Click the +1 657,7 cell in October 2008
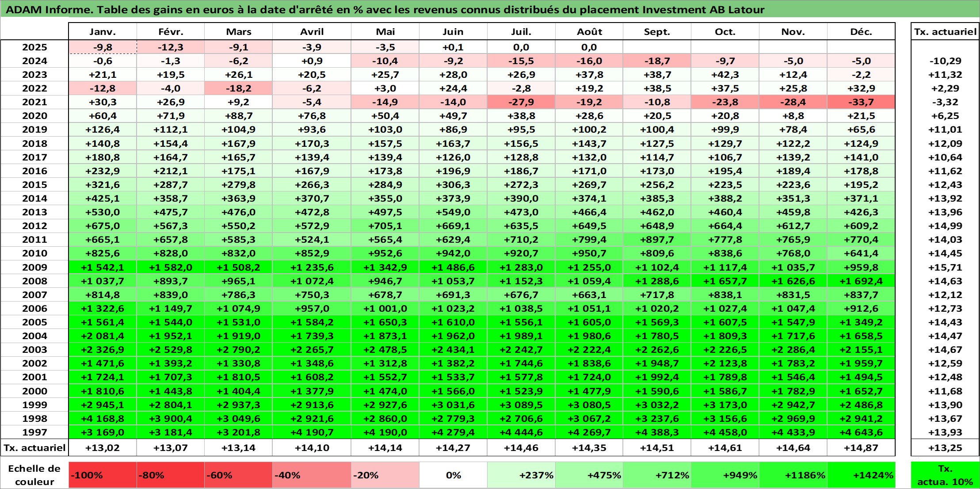The width and height of the screenshot is (980, 489). 725,281
